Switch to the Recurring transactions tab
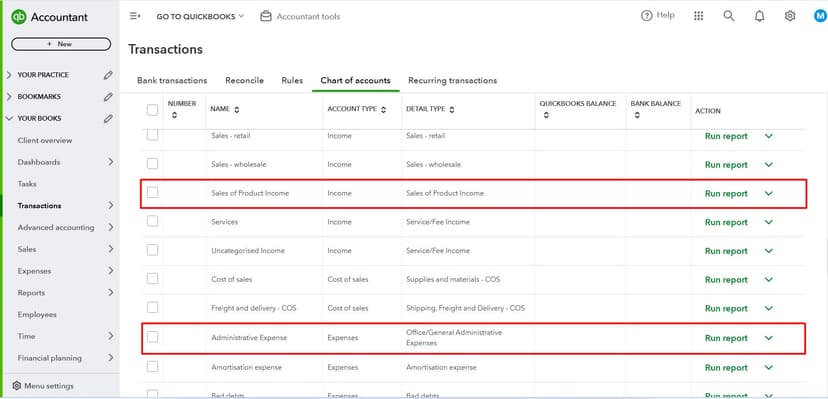Viewport: 828px width, 399px height. 453,81
